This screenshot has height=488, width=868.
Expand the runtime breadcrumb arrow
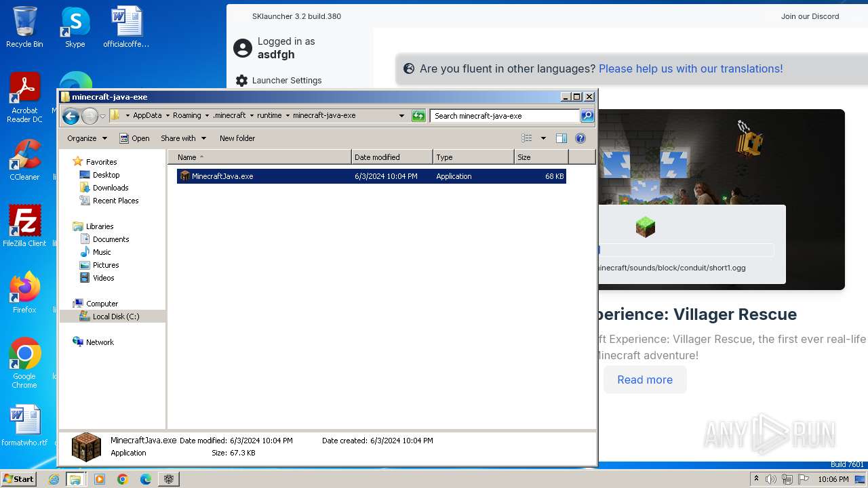pos(288,116)
